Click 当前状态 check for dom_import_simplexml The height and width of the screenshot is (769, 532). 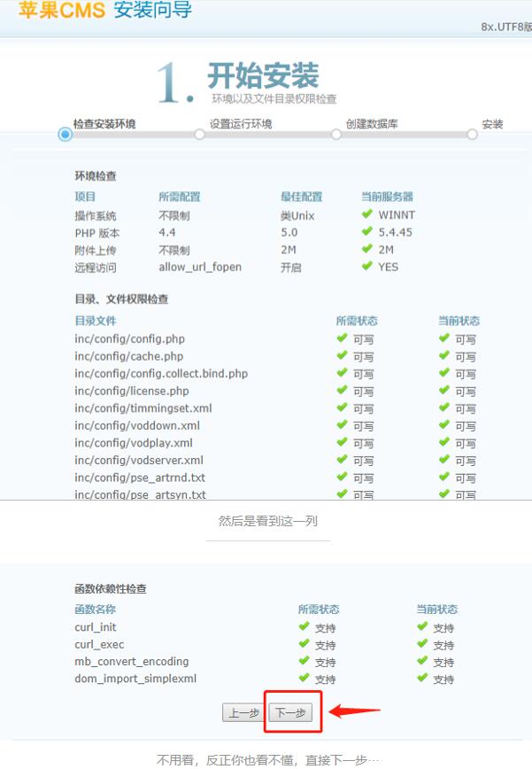[x=423, y=678]
